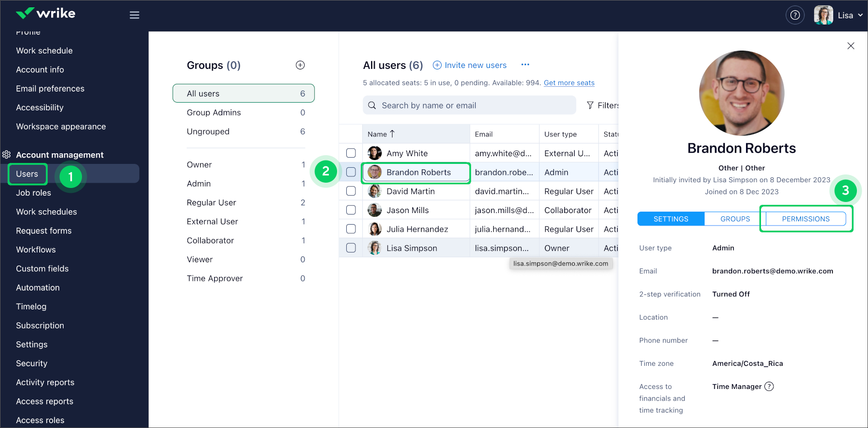Click the Account management gear icon
Image resolution: width=868 pixels, height=428 pixels.
[x=7, y=155]
